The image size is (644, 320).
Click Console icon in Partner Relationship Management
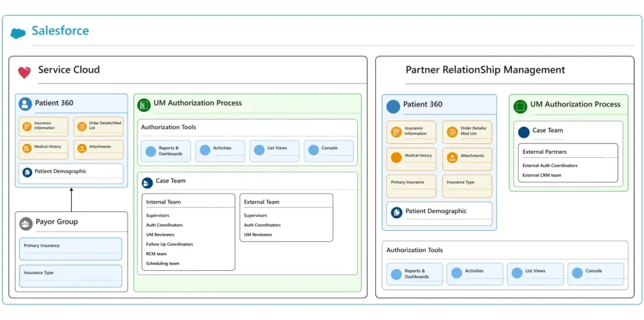[577, 273]
